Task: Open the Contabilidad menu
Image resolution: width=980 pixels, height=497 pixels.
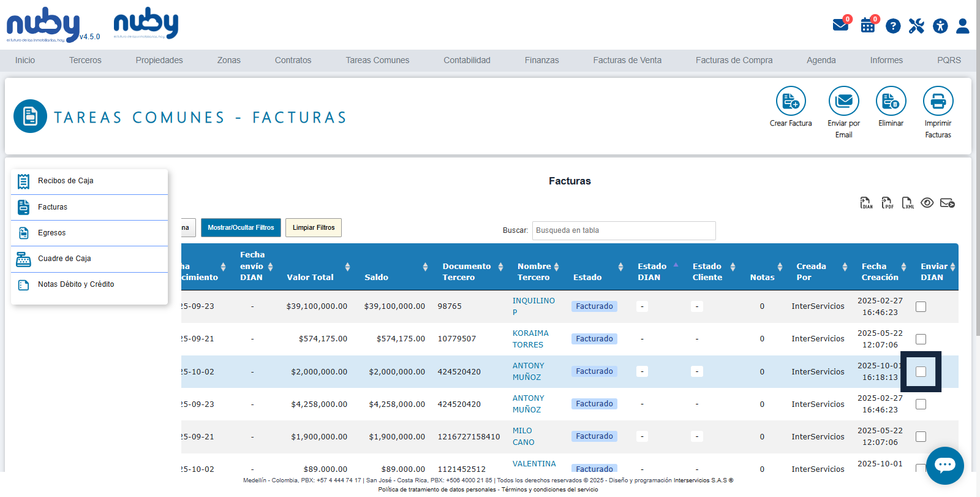Action: pos(467,60)
